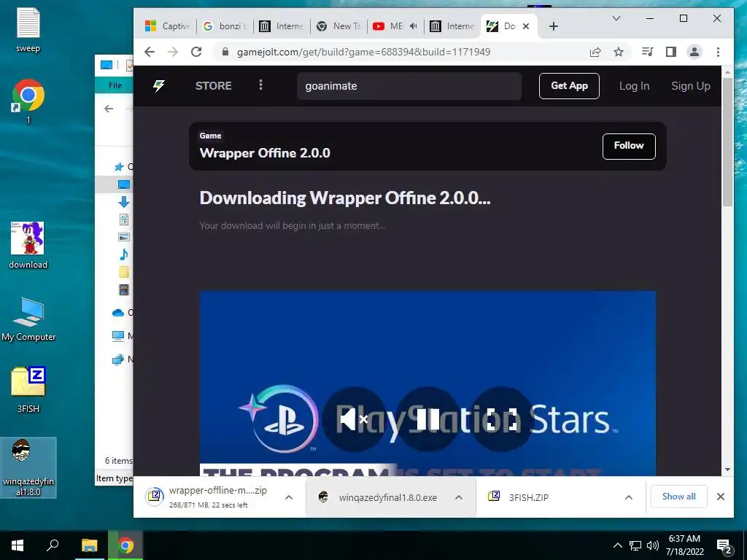
Task: Open taskbar search magnifier
Action: click(x=53, y=545)
